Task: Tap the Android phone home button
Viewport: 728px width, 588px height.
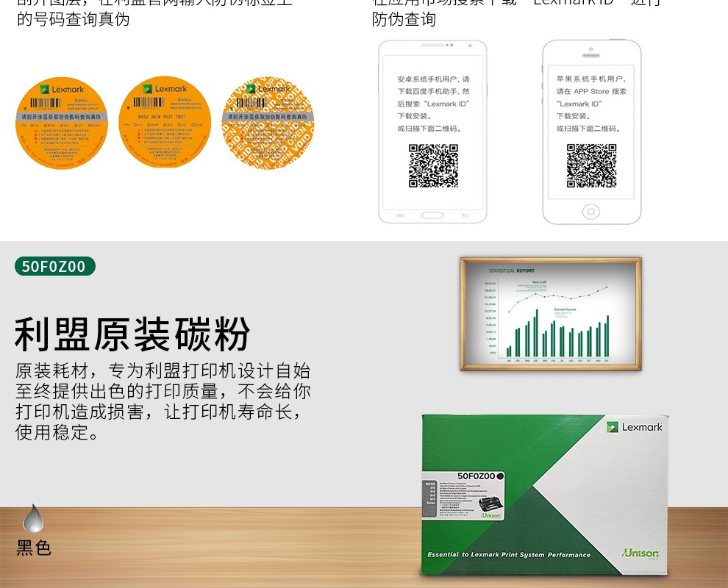Action: click(432, 215)
